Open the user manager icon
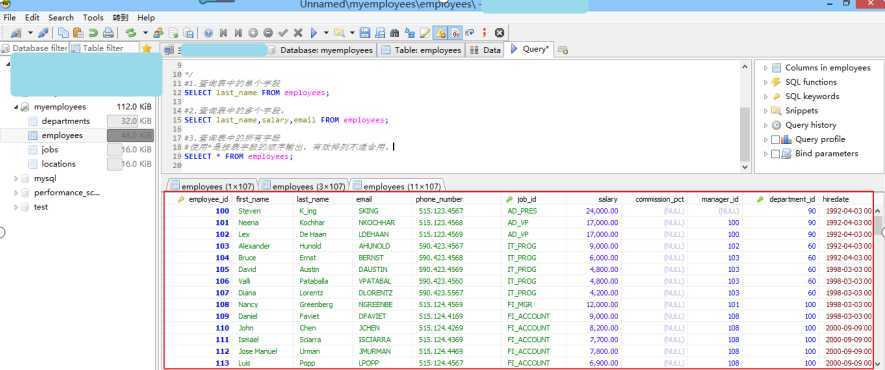 click(x=158, y=33)
